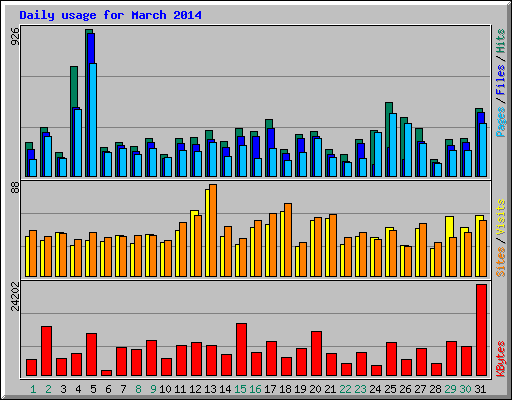Viewport: 512px width, 400px height.
Task: Click day label 26 on the x-axis
Action: coord(405,389)
